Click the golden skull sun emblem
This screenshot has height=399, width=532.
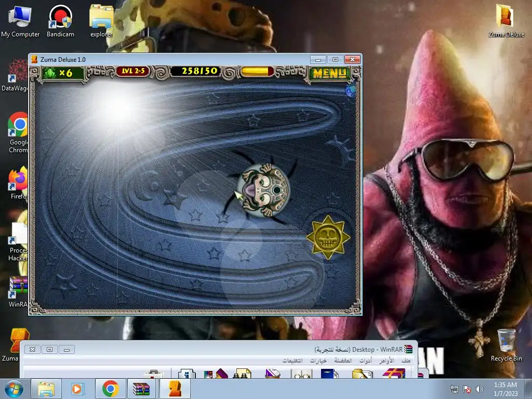click(328, 237)
